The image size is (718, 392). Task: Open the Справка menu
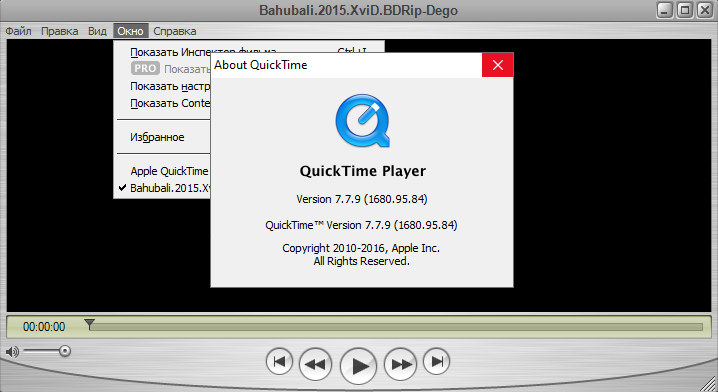pyautogui.click(x=175, y=31)
